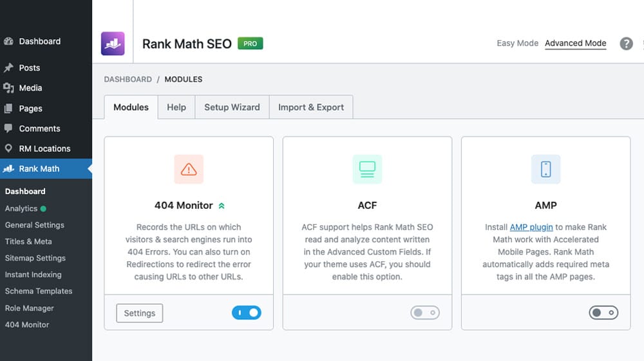This screenshot has width=644, height=361.
Task: Click the 404 Monitor card title
Action: point(184,205)
